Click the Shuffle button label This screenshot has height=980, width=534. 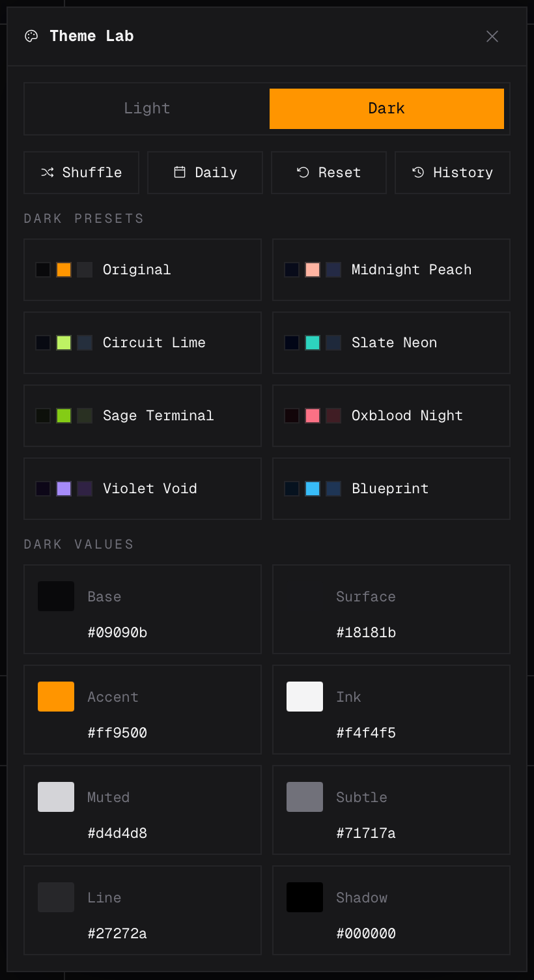92,173
